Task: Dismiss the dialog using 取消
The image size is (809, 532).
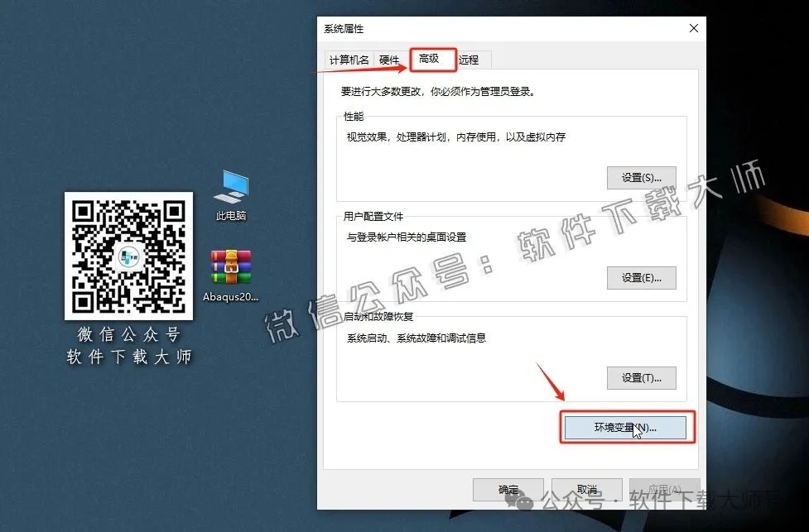Action: click(587, 488)
